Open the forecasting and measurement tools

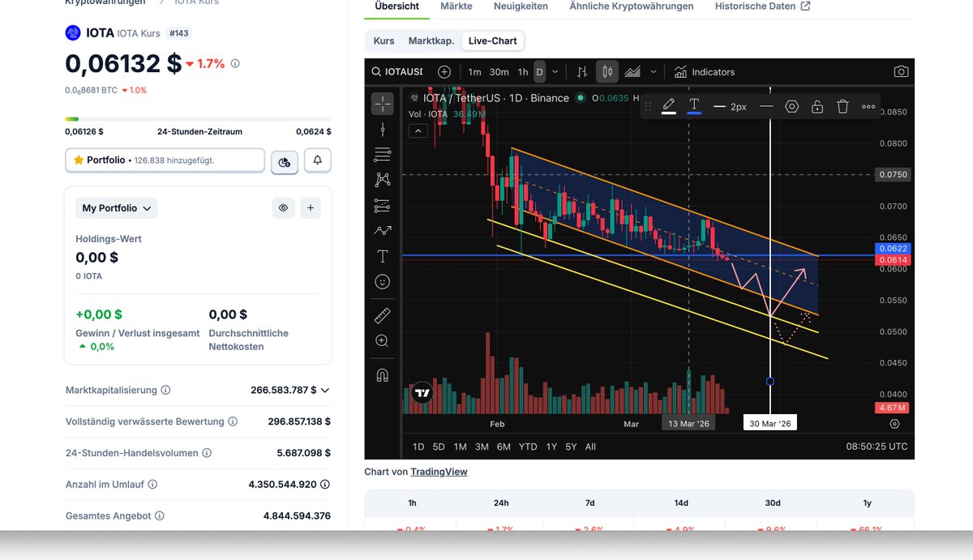point(383,205)
